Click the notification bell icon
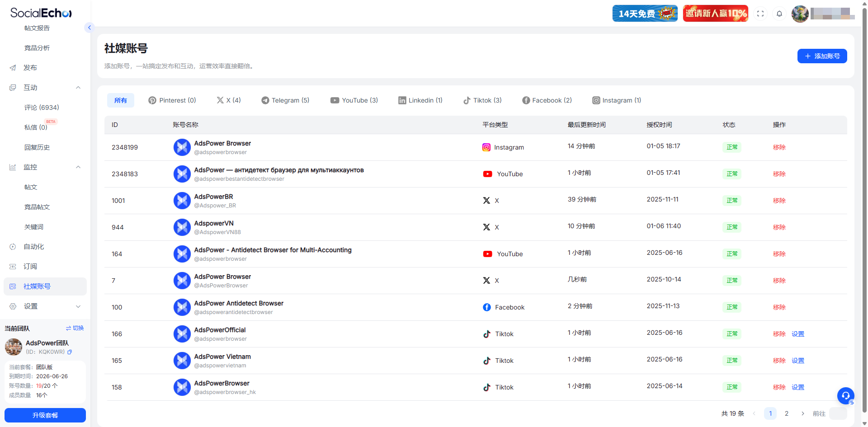This screenshot has width=868, height=427. point(779,14)
